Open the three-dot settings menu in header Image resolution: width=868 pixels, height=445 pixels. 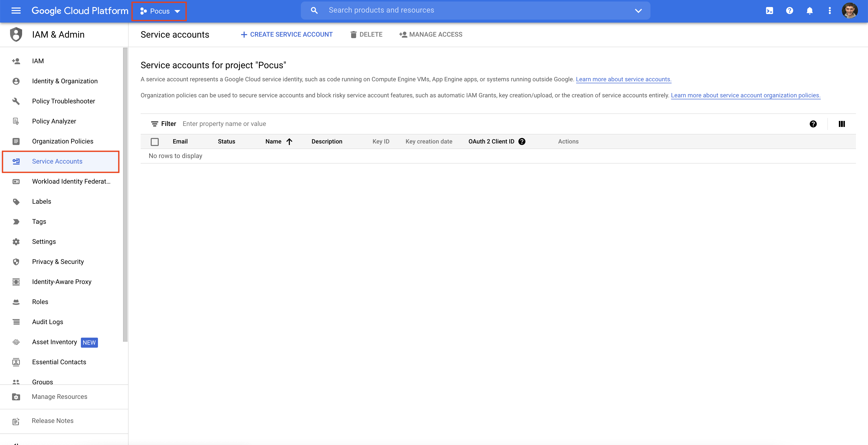click(x=830, y=11)
